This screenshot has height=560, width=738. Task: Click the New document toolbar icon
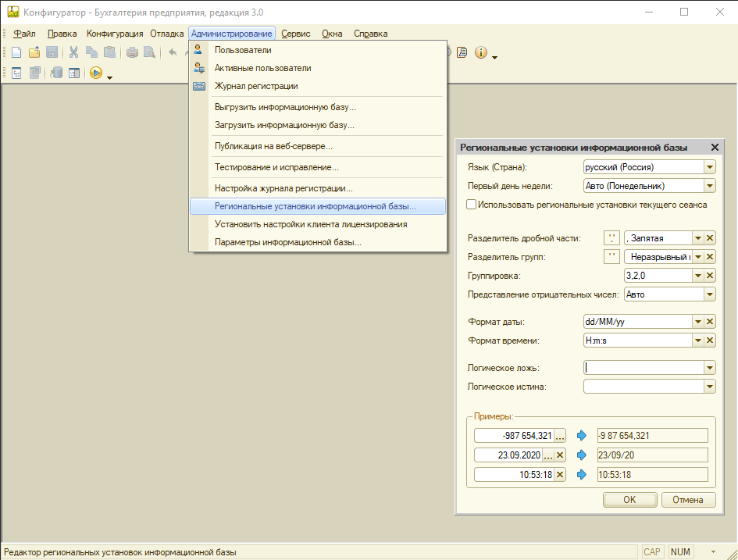click(16, 52)
